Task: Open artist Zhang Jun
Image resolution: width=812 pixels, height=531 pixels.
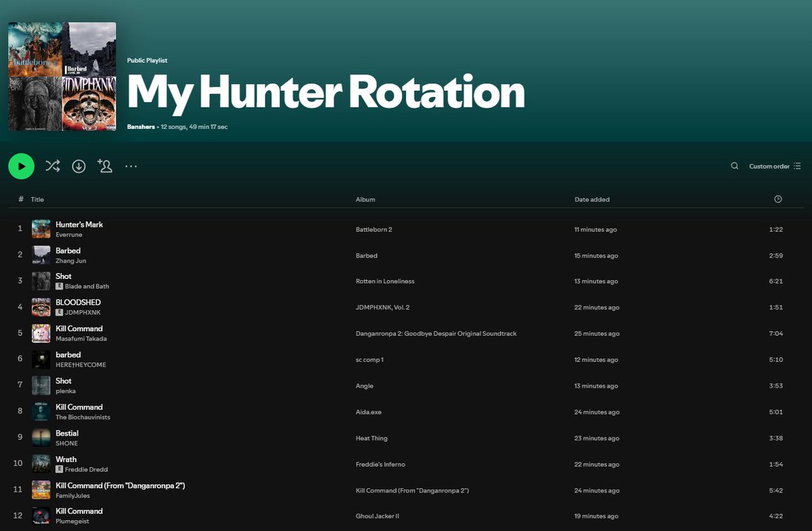Action: [x=71, y=261]
